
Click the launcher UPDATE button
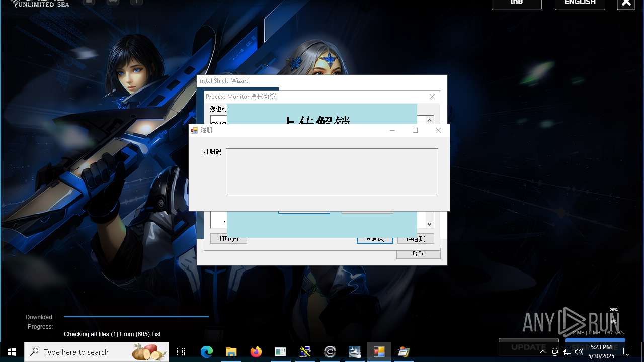(529, 347)
